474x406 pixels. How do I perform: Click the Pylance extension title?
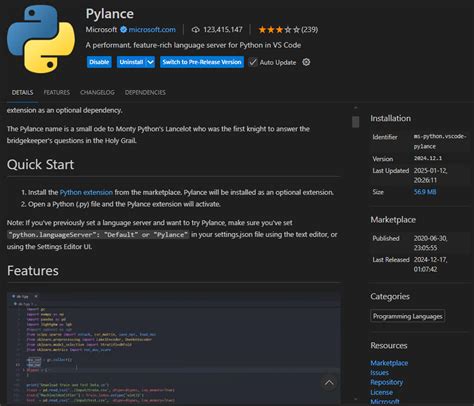pos(110,14)
